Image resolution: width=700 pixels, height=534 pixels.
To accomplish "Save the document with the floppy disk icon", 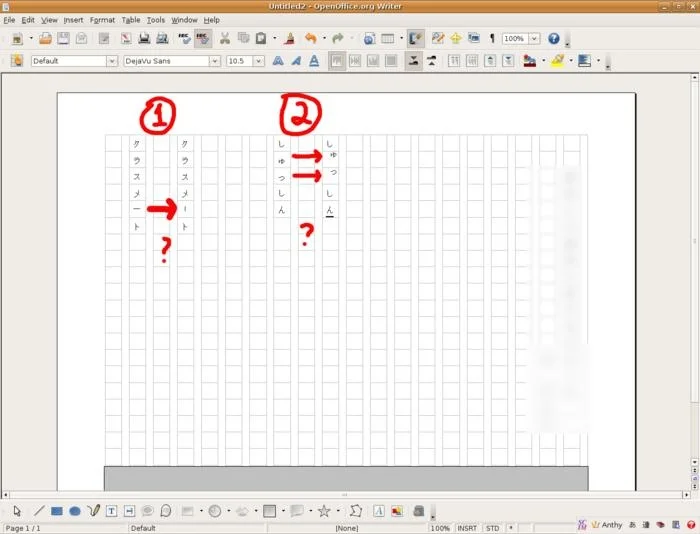I will click(63, 39).
